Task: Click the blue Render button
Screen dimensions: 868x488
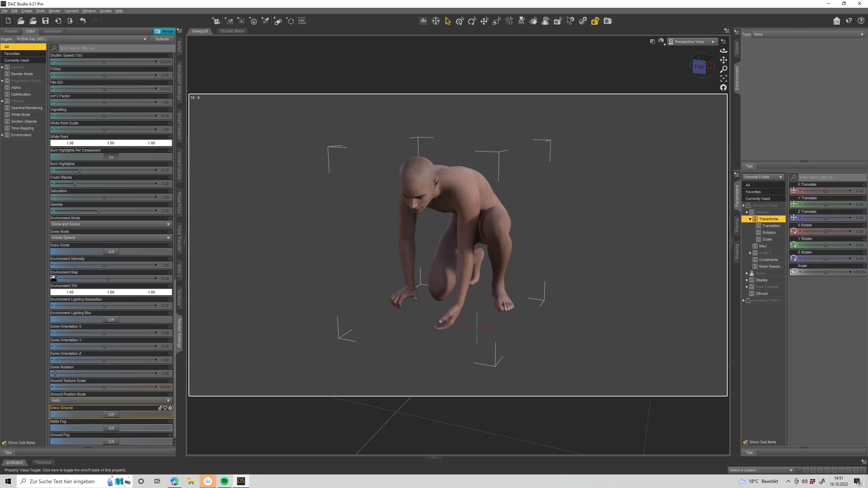Action: click(x=164, y=31)
